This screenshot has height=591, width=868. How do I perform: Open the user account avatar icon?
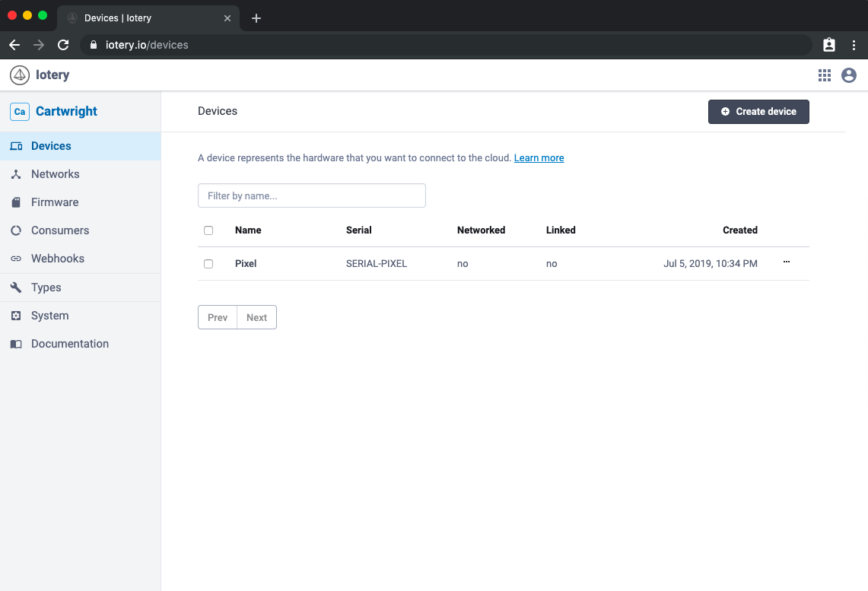(x=849, y=75)
